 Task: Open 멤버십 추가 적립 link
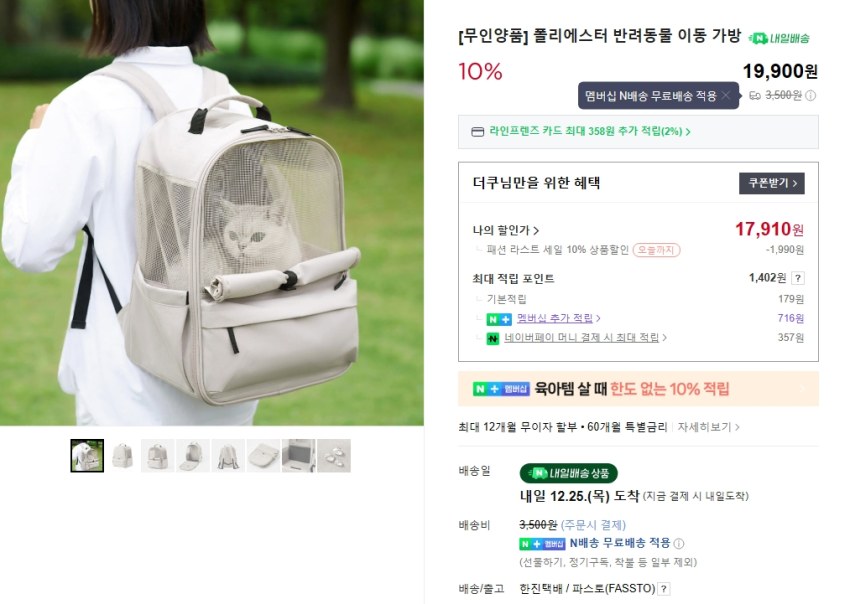[x=558, y=318]
